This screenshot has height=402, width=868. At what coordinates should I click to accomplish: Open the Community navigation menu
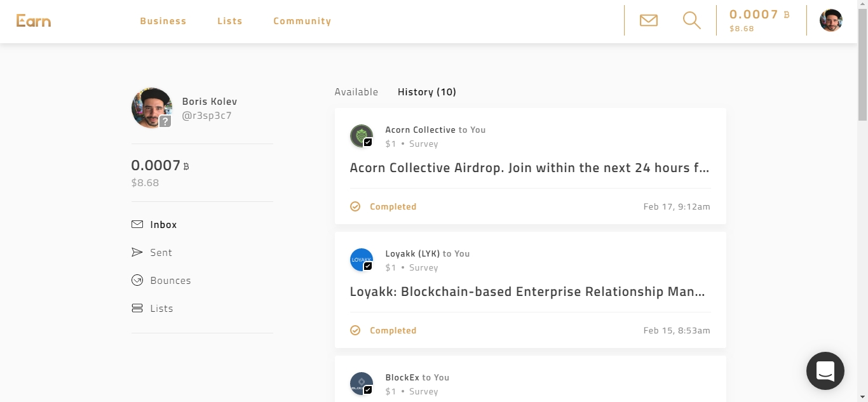point(302,21)
